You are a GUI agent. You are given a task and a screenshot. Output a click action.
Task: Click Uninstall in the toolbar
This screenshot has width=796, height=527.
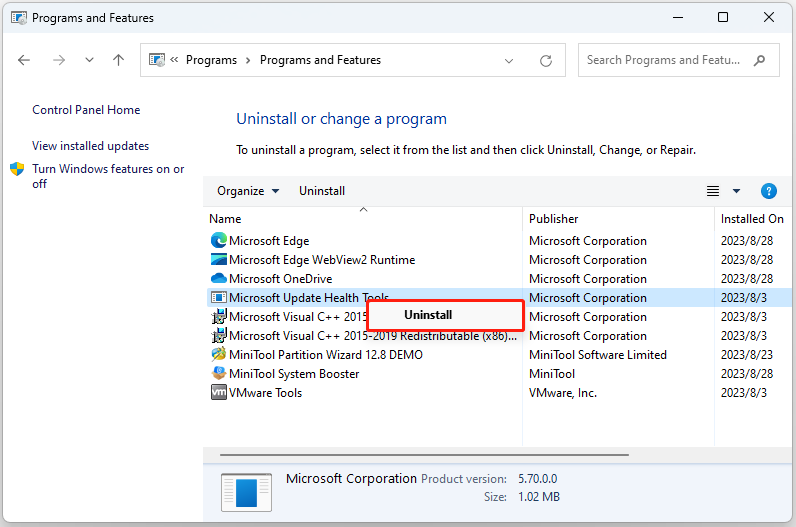coord(322,191)
